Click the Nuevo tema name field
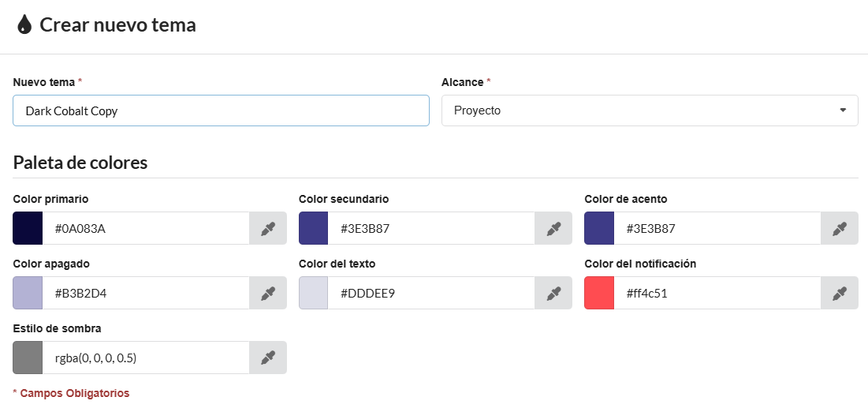Viewport: 868px width, 412px height. click(221, 110)
